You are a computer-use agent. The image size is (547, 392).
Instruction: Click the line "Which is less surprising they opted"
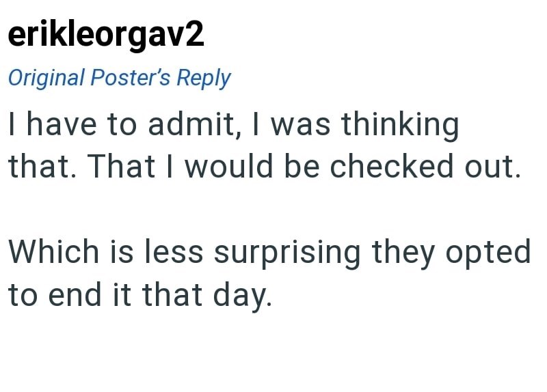(269, 253)
